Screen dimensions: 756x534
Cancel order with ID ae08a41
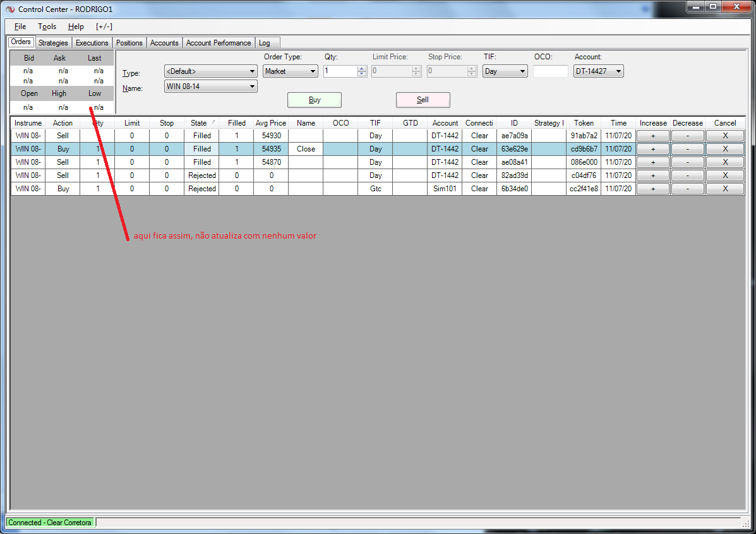(x=725, y=162)
